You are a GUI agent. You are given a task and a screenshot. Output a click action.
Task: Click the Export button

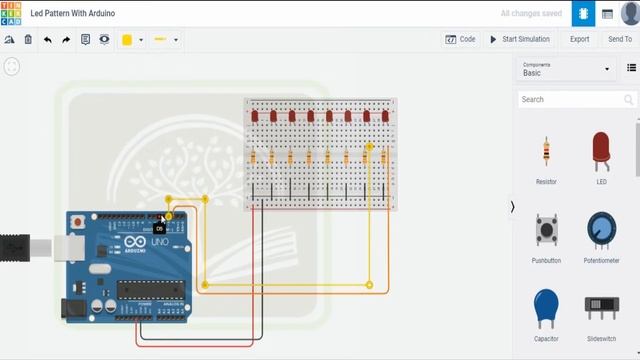point(580,39)
